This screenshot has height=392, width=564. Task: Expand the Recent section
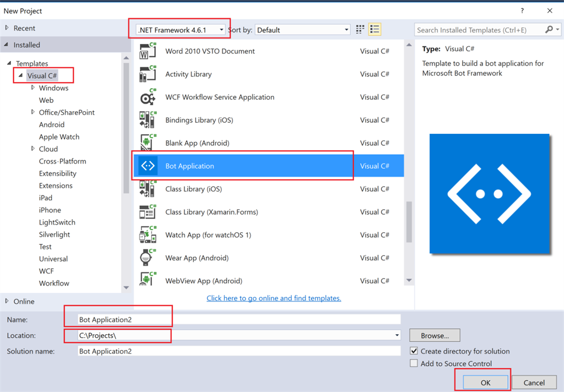point(7,28)
